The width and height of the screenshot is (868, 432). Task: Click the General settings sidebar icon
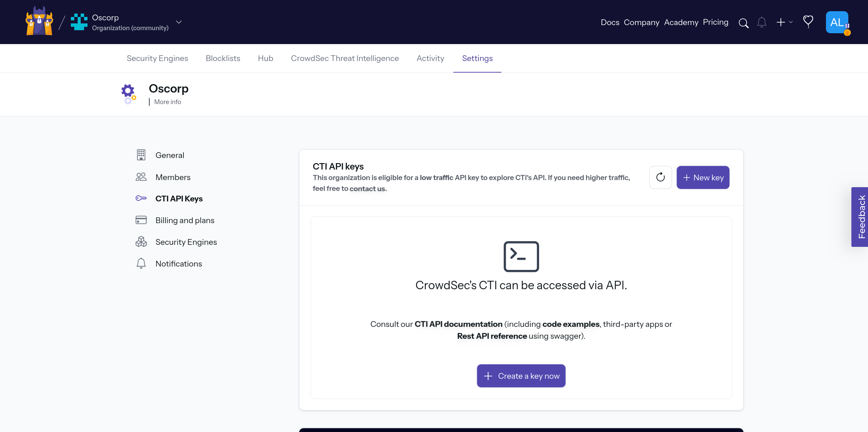pos(141,155)
